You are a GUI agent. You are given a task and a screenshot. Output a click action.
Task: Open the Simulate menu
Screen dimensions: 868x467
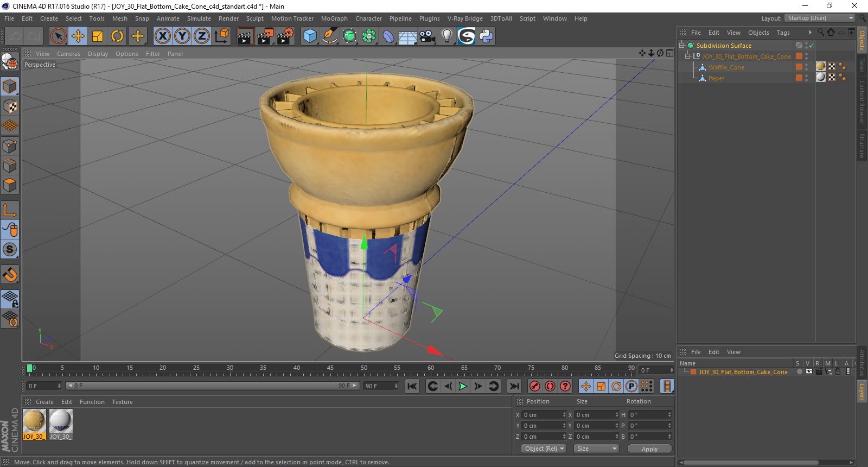pyautogui.click(x=199, y=18)
